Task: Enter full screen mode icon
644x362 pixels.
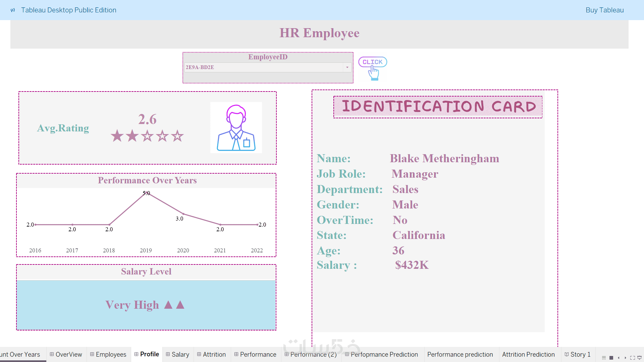Action: click(x=632, y=358)
